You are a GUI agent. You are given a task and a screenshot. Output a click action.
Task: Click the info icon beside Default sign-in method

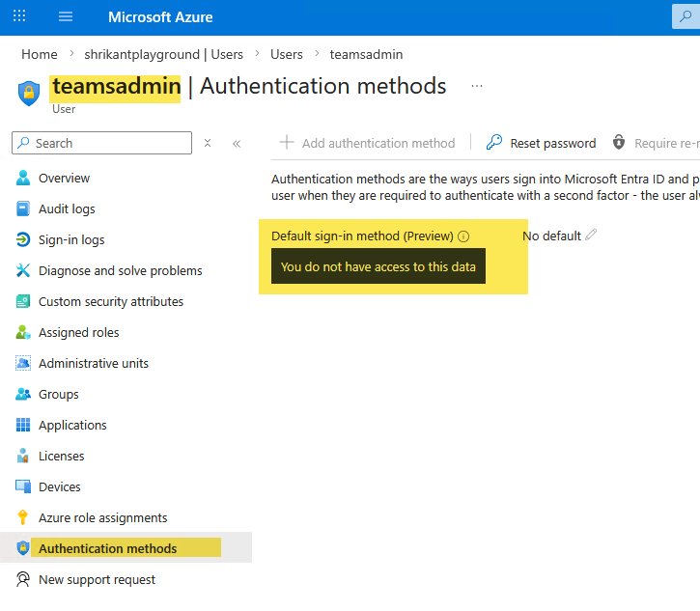tap(463, 236)
